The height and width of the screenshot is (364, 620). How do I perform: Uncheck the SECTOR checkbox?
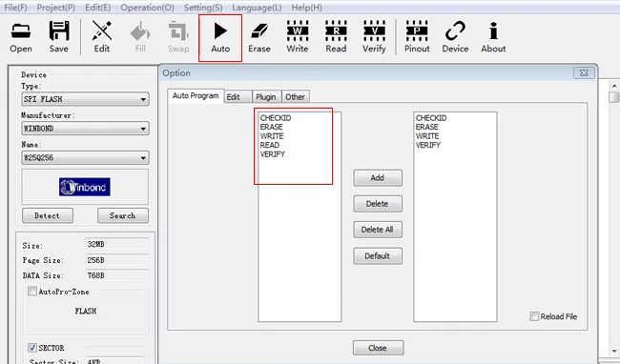(32, 348)
